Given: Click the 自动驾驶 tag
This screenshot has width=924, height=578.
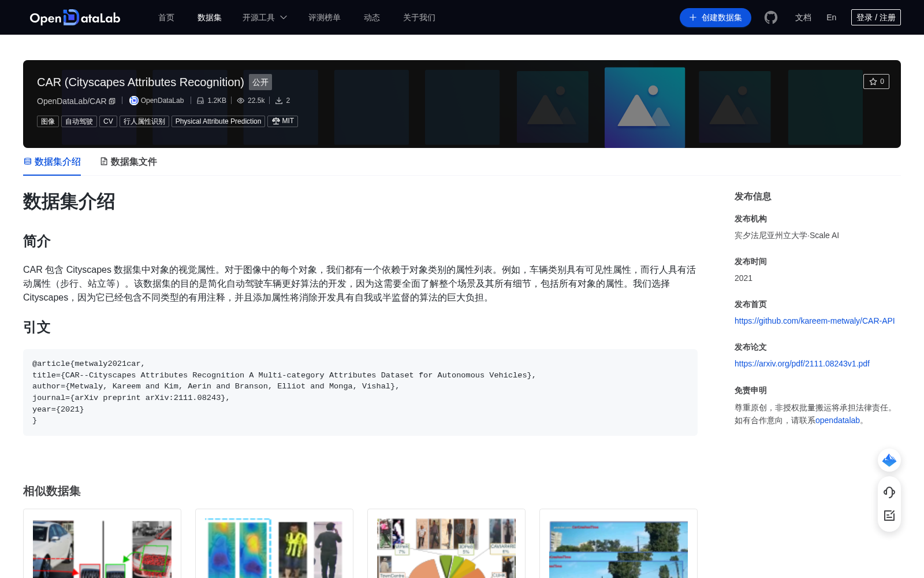Looking at the screenshot, I should click(79, 121).
